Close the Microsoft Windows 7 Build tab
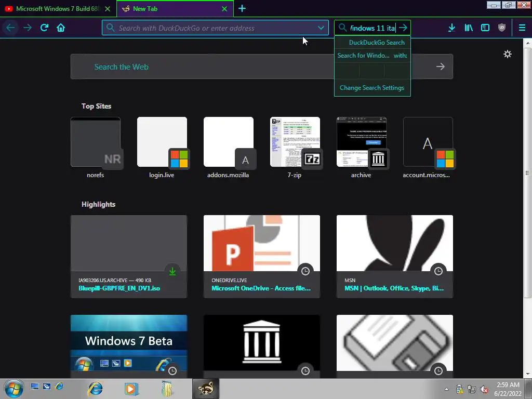Viewport: 532px width, 399px height. coord(108,9)
